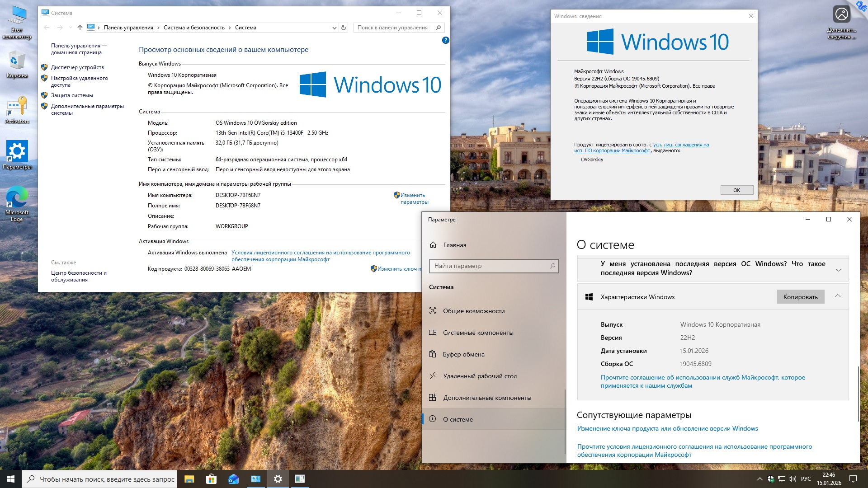Open File Explorer from the taskbar
This screenshot has width=868, height=488.
coord(189,479)
